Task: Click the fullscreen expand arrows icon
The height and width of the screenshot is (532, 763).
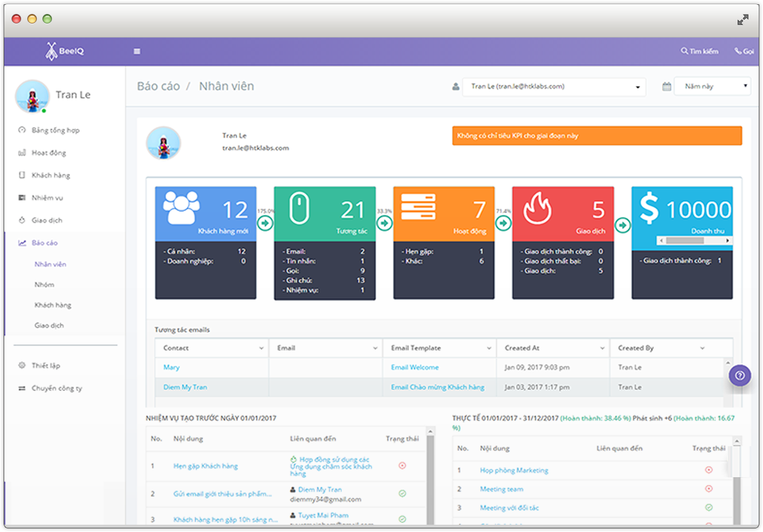Action: click(743, 20)
